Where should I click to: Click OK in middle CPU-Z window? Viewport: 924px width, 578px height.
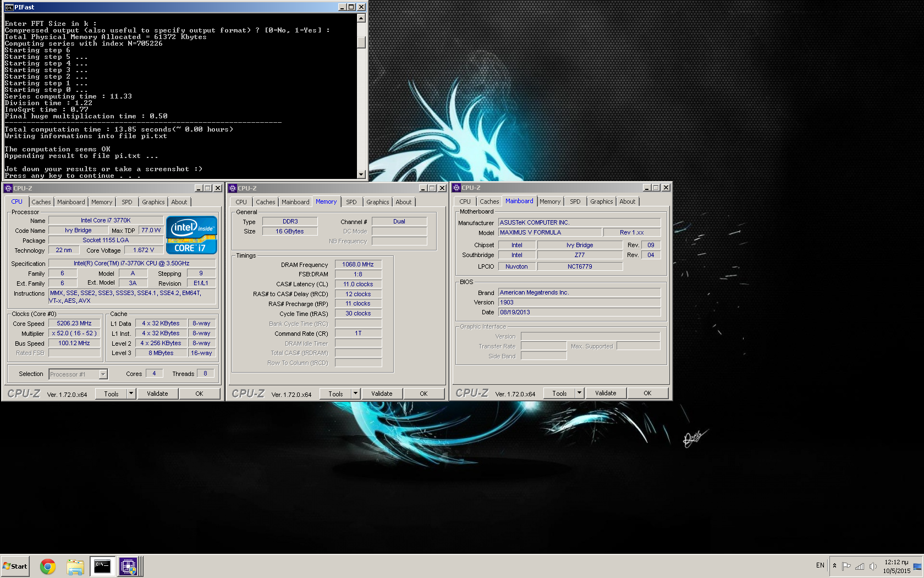tap(424, 394)
